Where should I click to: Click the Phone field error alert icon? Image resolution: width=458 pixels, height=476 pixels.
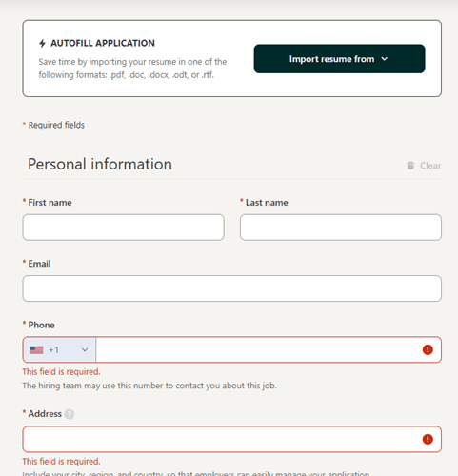click(x=428, y=349)
